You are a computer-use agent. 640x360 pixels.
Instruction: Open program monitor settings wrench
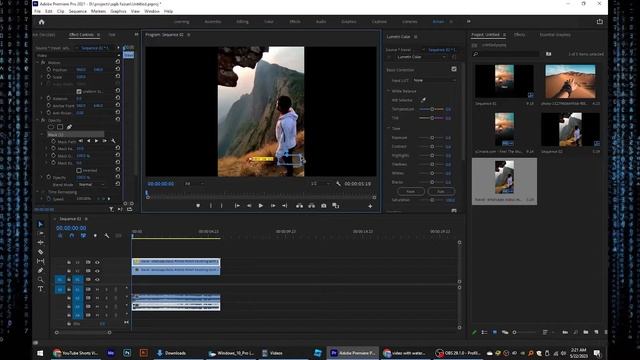coord(338,184)
